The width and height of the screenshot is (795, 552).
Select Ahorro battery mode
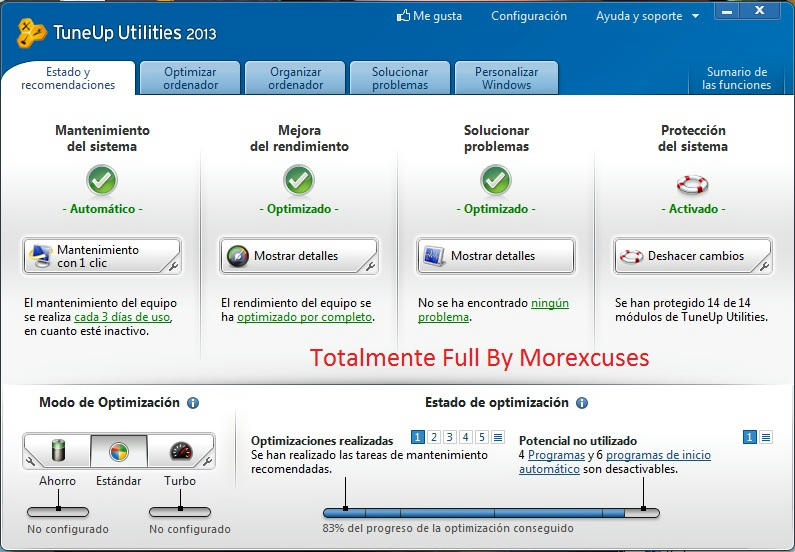coord(58,451)
